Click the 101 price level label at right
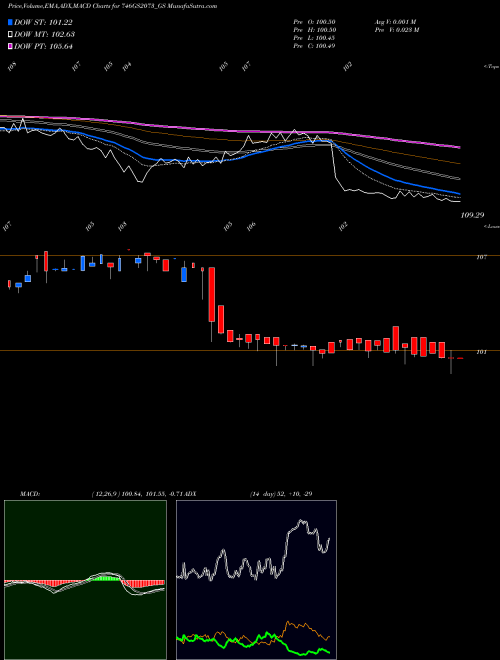500x660 pixels. pos(481,352)
